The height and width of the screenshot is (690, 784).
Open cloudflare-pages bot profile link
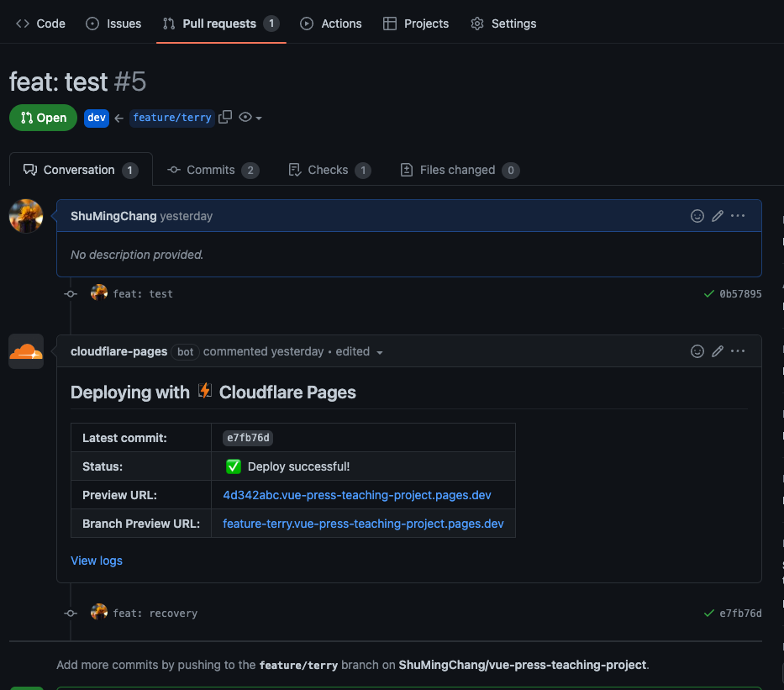(119, 351)
